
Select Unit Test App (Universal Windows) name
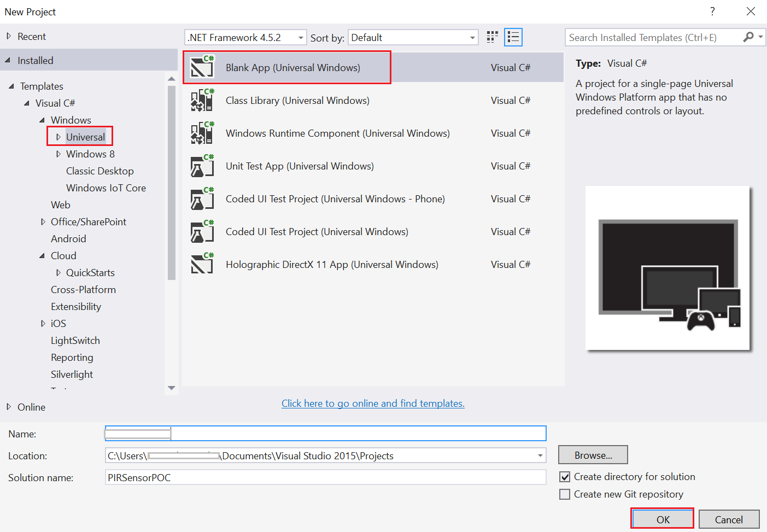[x=300, y=166]
